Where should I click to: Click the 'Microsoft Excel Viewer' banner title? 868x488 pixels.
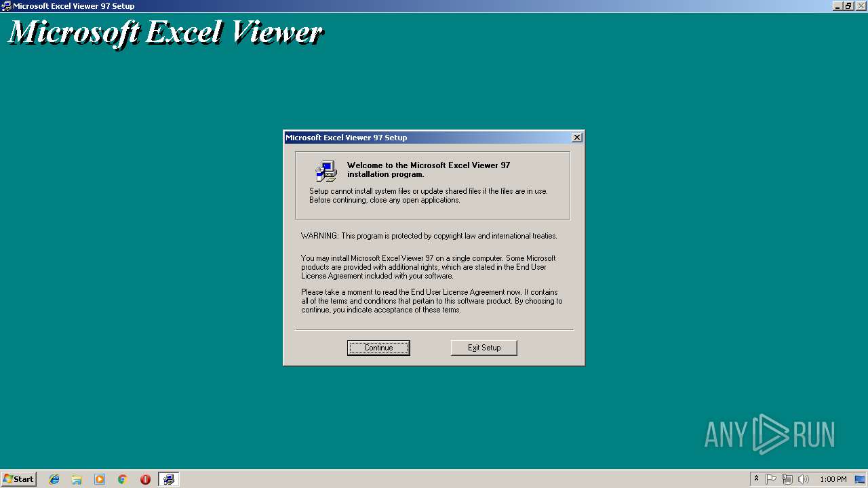[165, 33]
